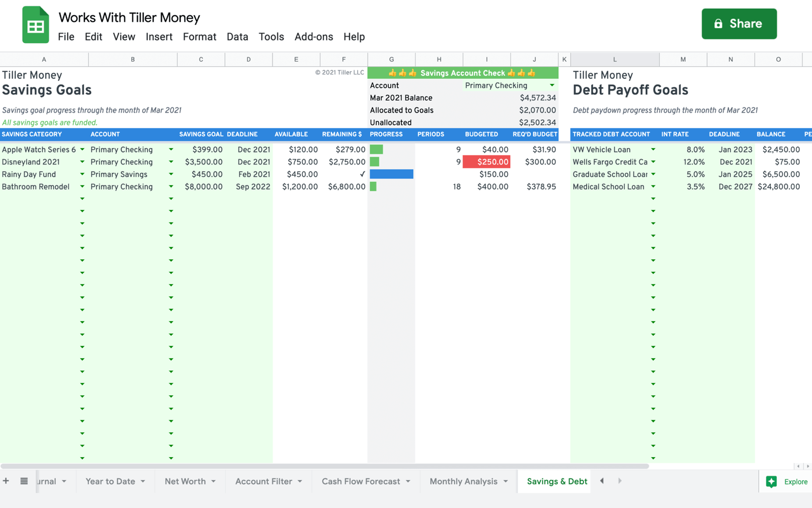This screenshot has width=812, height=508.
Task: Open Primary Checking account check dropdown
Action: pyautogui.click(x=552, y=85)
